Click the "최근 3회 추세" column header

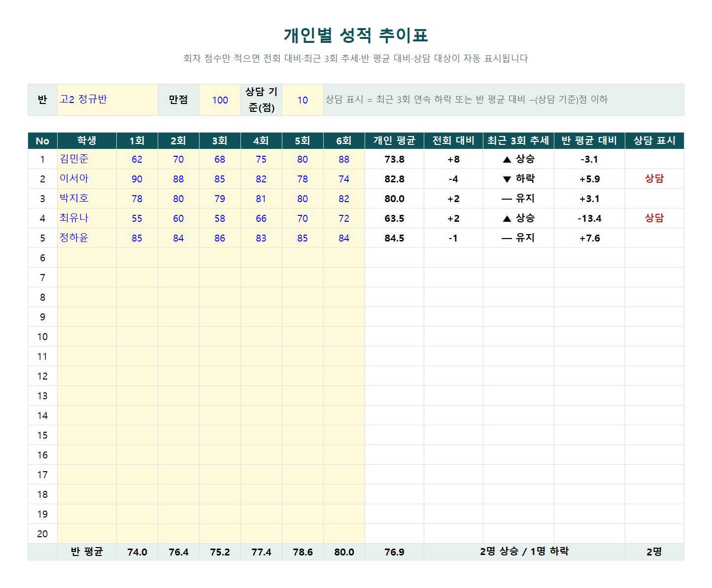tap(518, 141)
